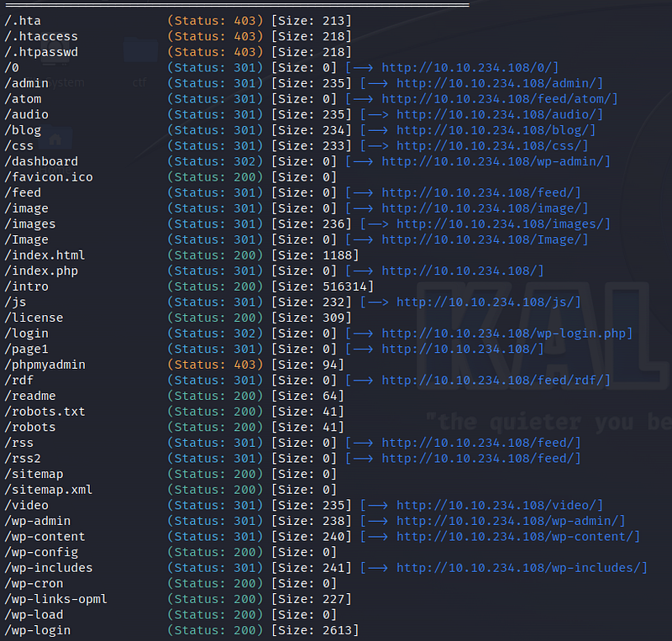Click the /wp-links-opml path entry
Viewport: 672px width, 641px height.
coord(55,599)
